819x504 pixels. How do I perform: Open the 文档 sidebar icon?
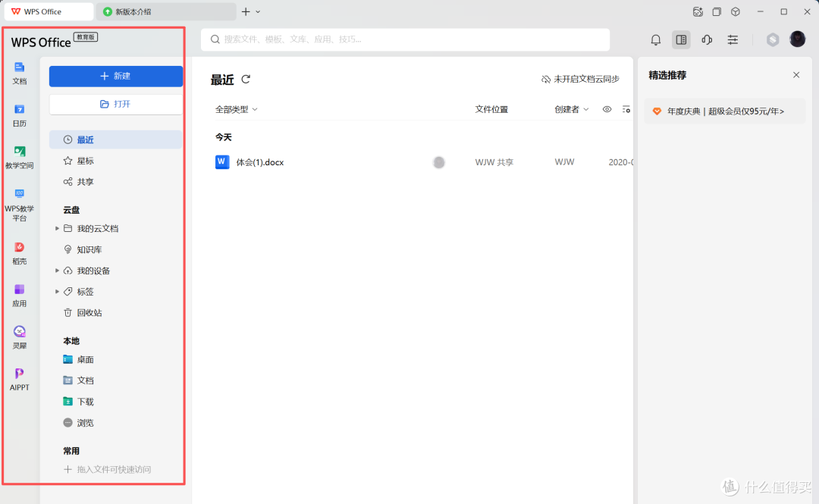click(x=19, y=73)
